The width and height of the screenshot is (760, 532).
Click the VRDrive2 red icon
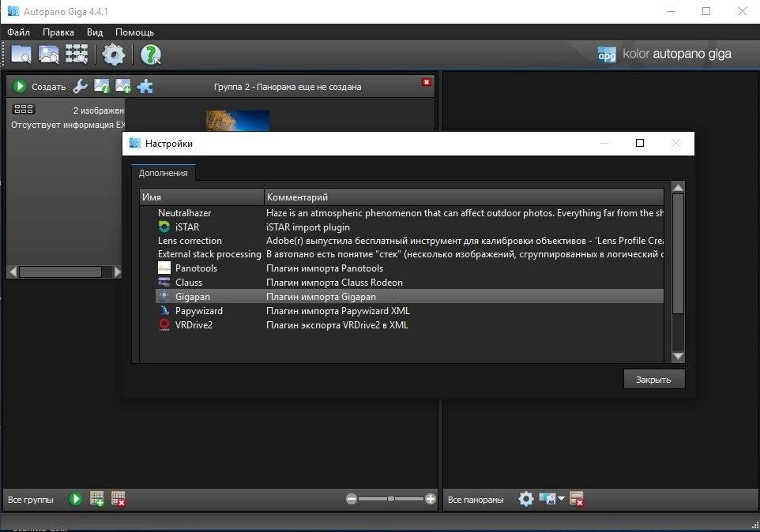(x=164, y=325)
